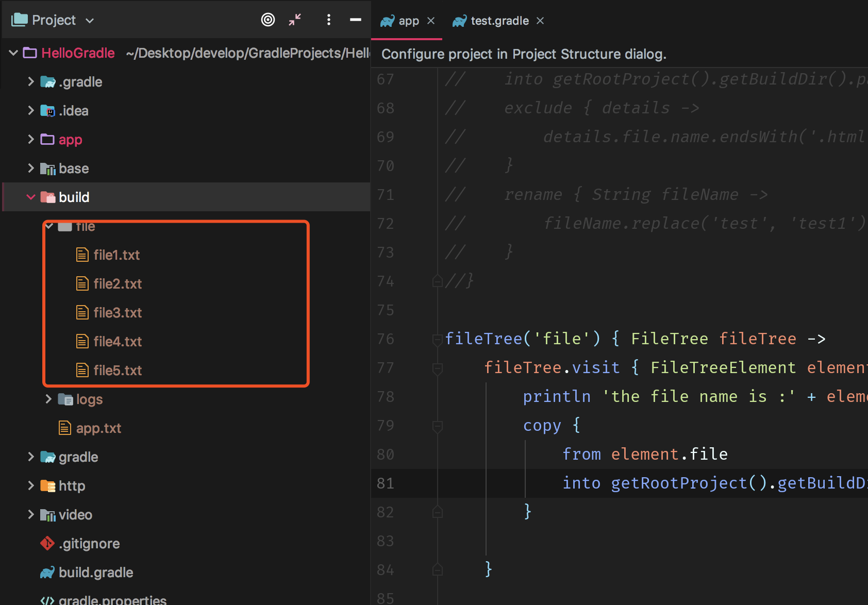The height and width of the screenshot is (605, 868).
Task: Fold the fileTree block at line 76
Action: (x=438, y=339)
